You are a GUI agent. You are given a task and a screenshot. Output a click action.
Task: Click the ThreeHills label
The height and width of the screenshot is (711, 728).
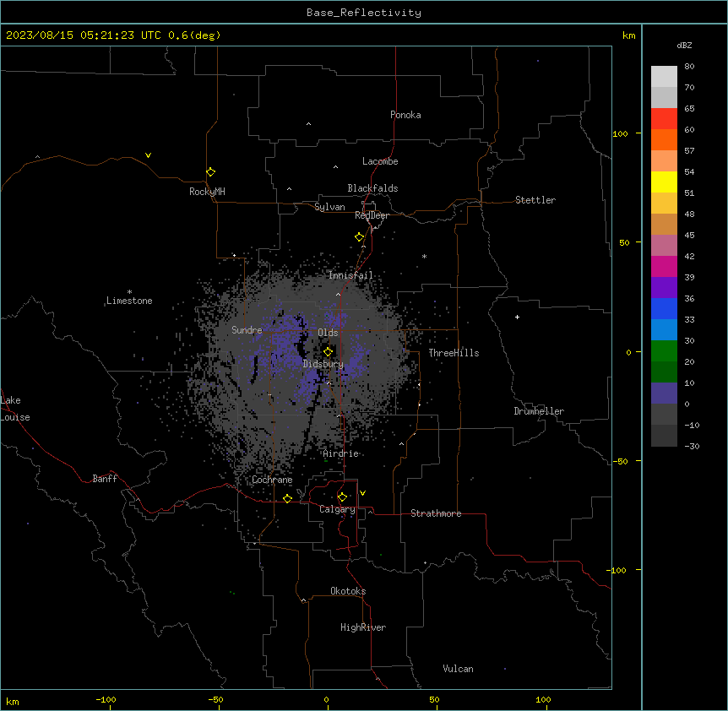tap(454, 353)
